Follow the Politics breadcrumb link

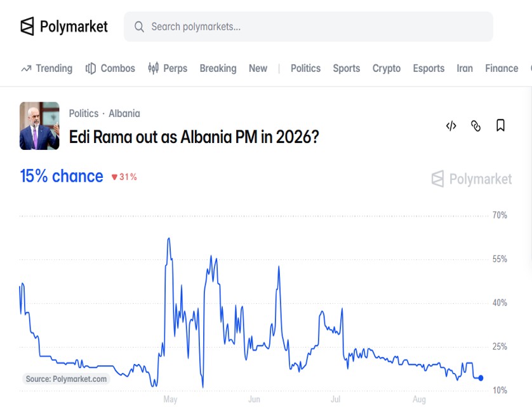pyautogui.click(x=83, y=114)
